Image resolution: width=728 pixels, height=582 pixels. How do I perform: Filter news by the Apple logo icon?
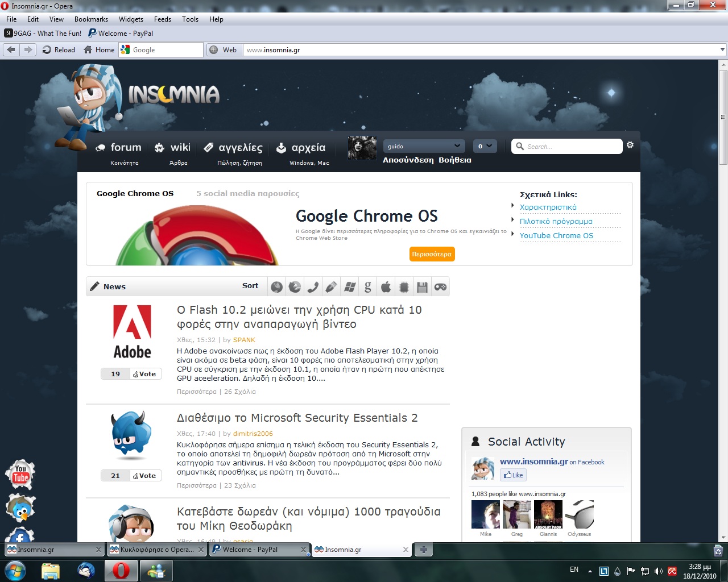pos(386,287)
